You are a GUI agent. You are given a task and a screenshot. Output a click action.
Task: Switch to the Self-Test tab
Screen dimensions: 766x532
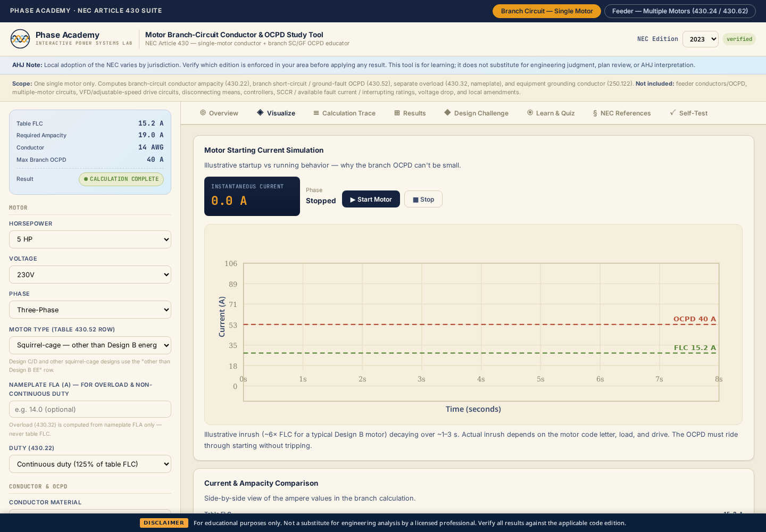(x=688, y=113)
